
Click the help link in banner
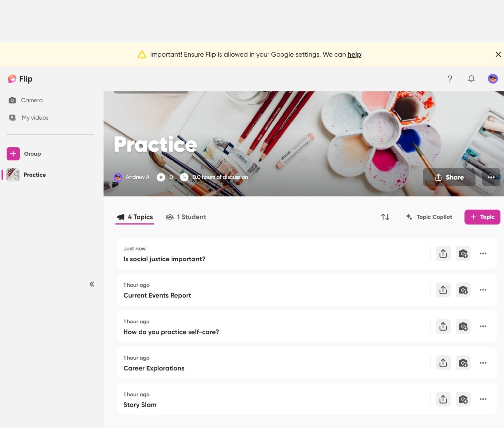[x=354, y=54]
